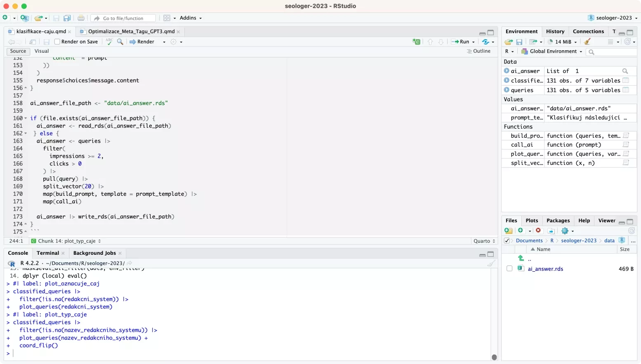This screenshot has width=641, height=364.
Task: Open the seologer-2023 project menu
Action: (613, 18)
